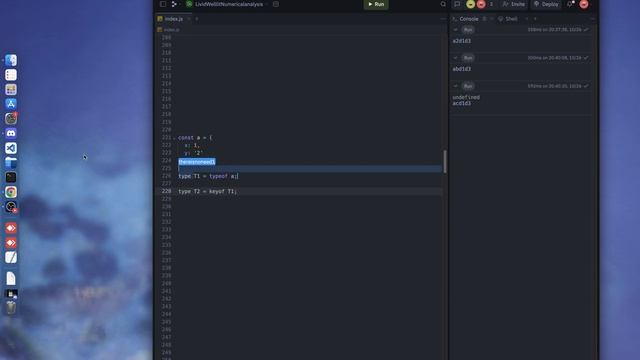Click the yellow collaborator avatar
Viewport: 640px width, 360px height.
point(471,4)
